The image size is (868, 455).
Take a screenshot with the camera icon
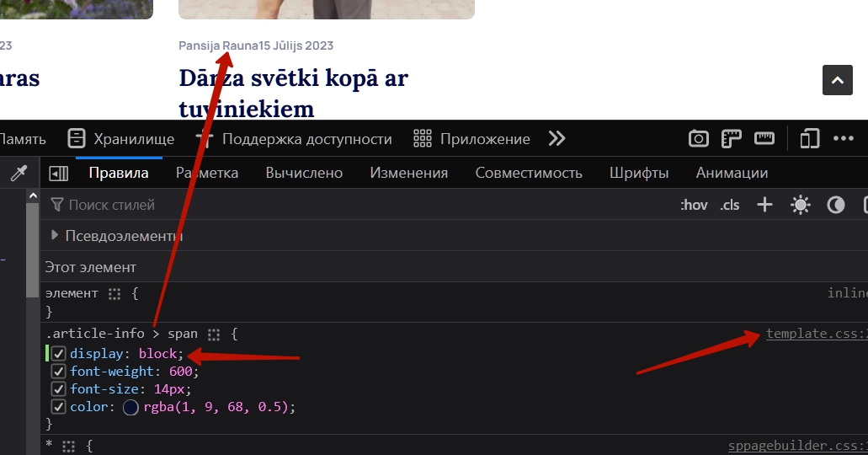698,139
